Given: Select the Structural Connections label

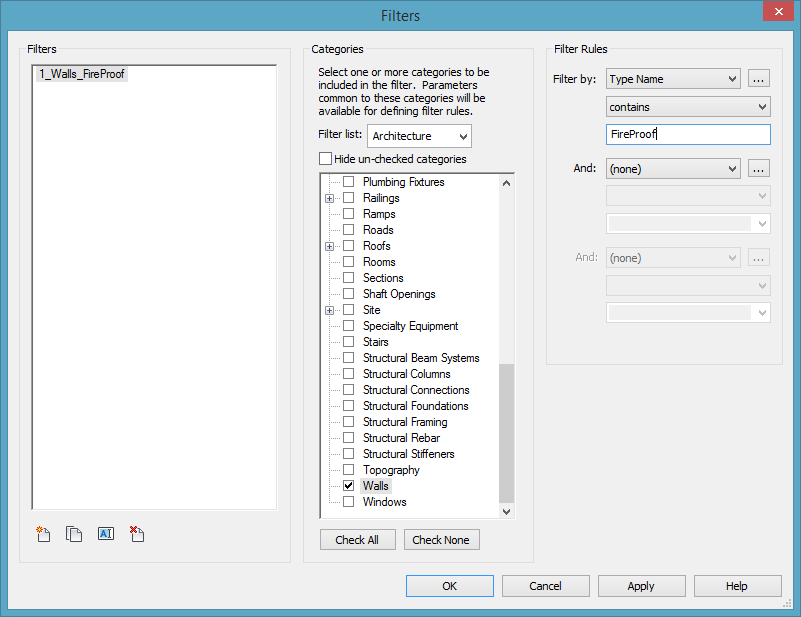Looking at the screenshot, I should tap(416, 390).
